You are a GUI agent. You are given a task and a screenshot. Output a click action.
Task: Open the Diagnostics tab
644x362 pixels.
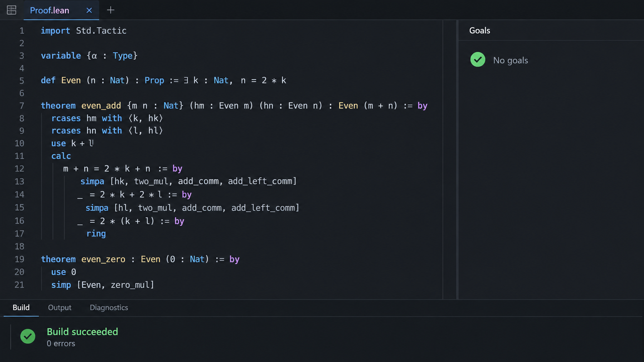point(109,308)
